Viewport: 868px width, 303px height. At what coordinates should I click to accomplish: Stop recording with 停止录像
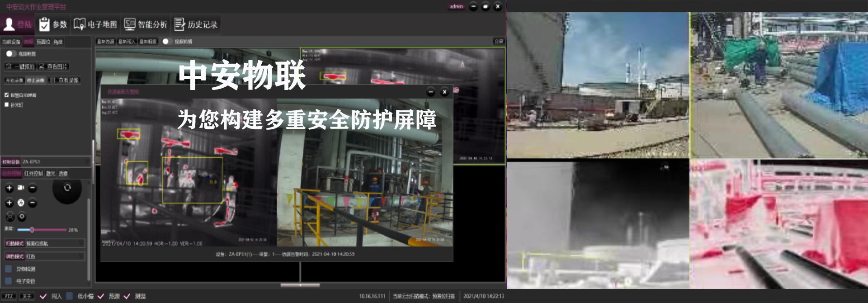[x=35, y=80]
